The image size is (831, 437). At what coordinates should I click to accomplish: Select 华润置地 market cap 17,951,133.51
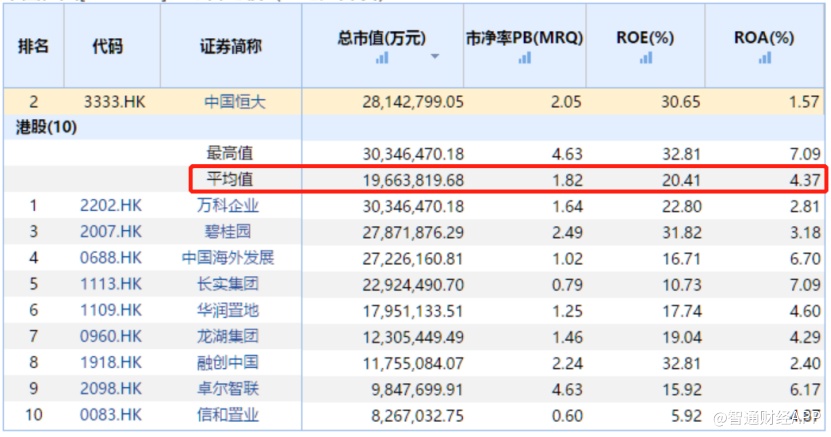coord(413,311)
